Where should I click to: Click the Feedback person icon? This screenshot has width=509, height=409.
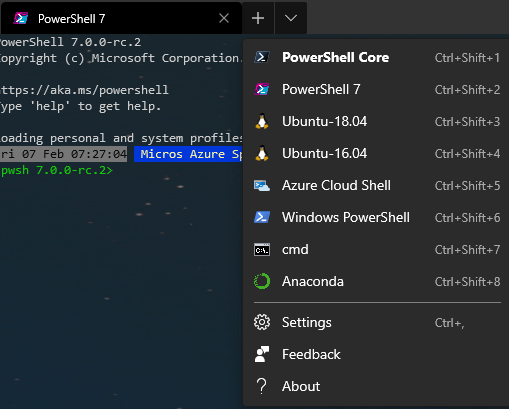262,354
